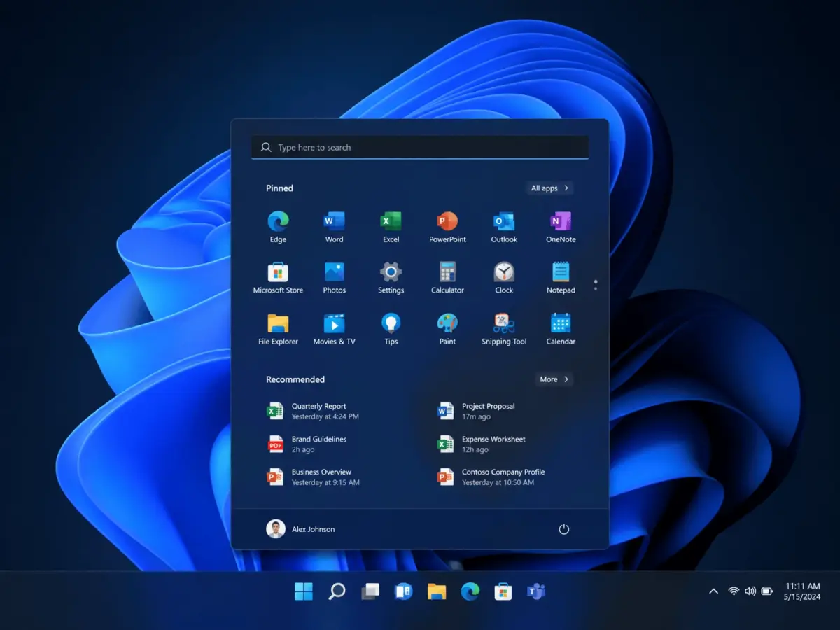Screen dimensions: 840x630
Task: Open the Excel pinned app
Action: 391,227
